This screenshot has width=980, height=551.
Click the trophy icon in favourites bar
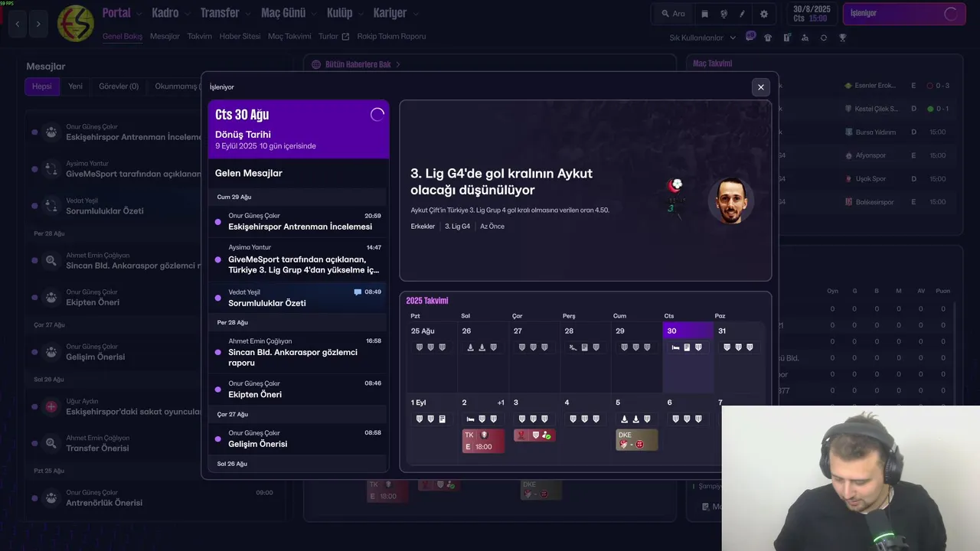click(x=842, y=37)
